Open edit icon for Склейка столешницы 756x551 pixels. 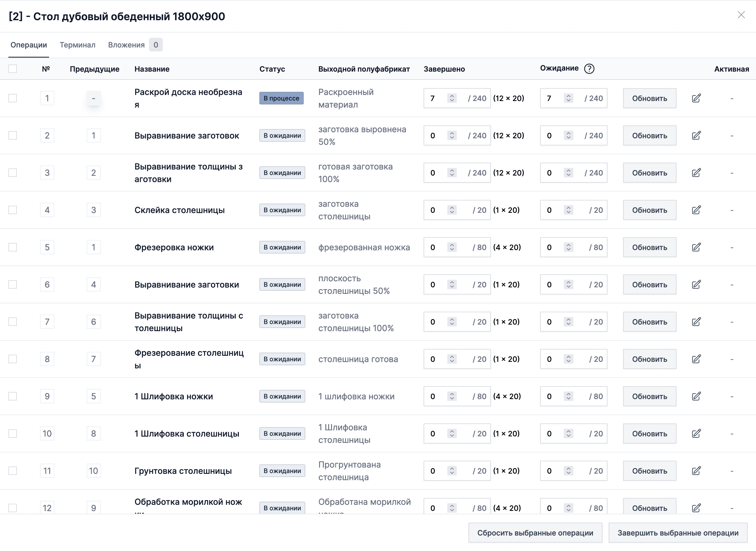pos(697,210)
